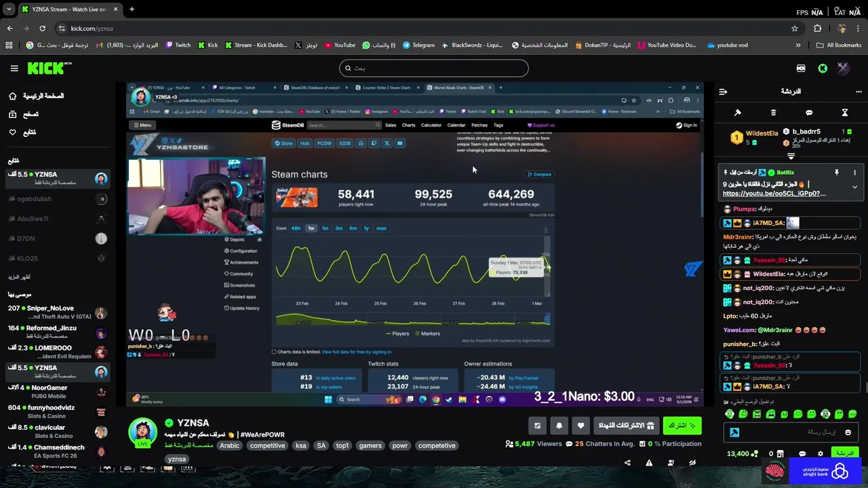Click Show more (أظهر المزيد) in sidebar
The height and width of the screenshot is (488, 868).
point(19,277)
